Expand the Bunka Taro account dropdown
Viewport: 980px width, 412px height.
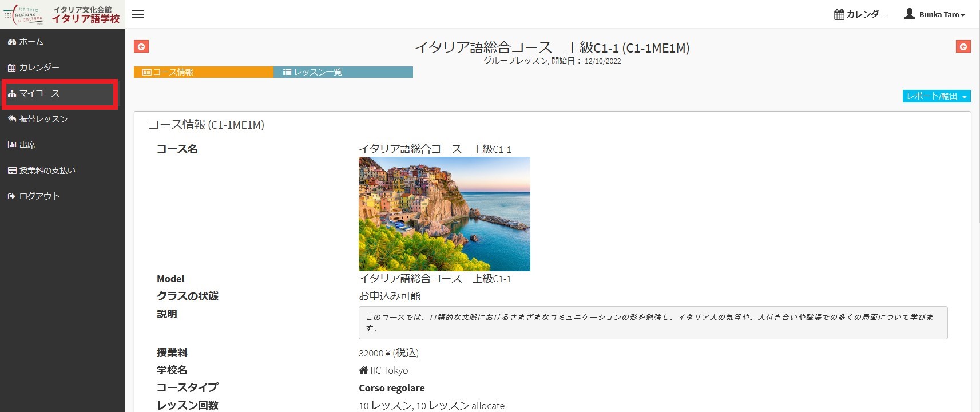pyautogui.click(x=942, y=15)
